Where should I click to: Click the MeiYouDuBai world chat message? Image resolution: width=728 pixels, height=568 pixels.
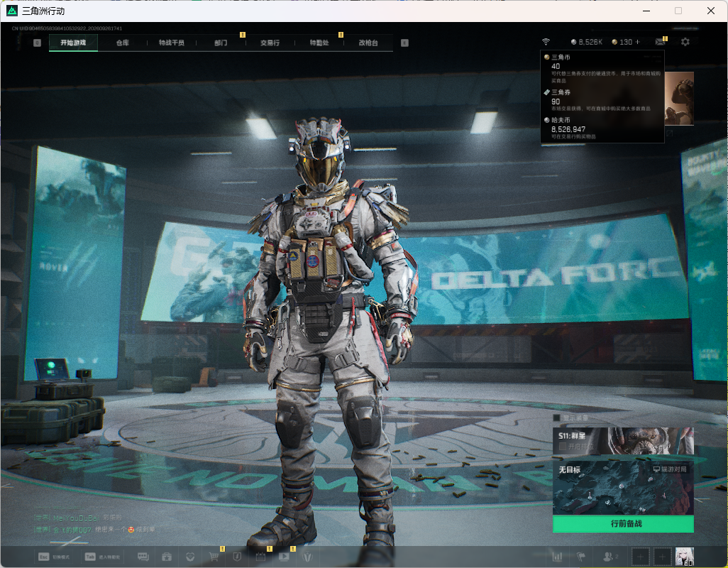click(x=77, y=518)
